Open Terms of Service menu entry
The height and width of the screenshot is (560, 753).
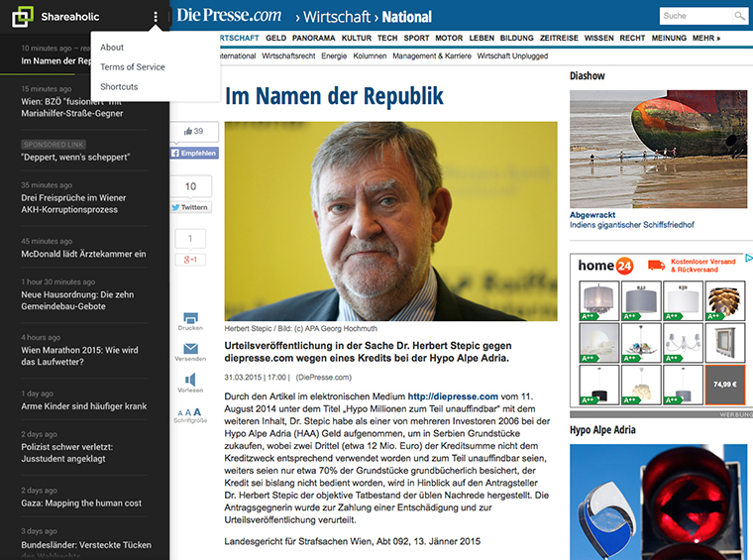coord(133,66)
